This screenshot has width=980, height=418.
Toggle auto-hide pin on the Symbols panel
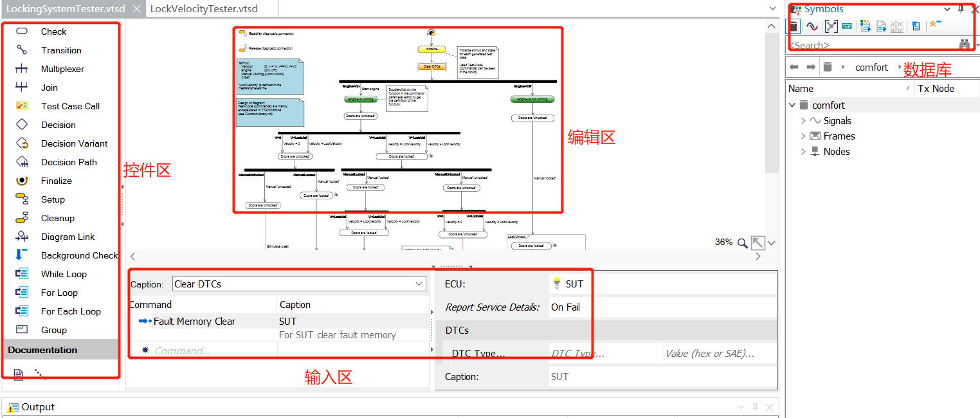(960, 8)
